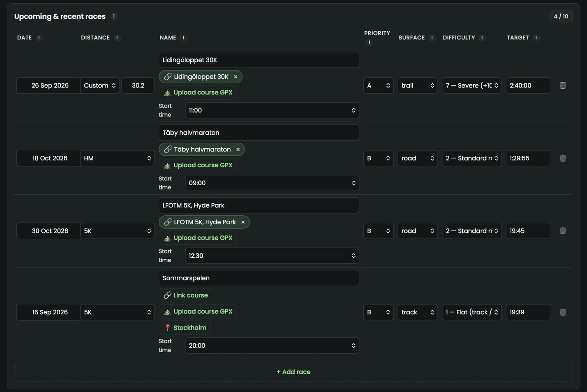Click info icon under PRIORITY header
Screen dimensions: 587x392
point(369,42)
